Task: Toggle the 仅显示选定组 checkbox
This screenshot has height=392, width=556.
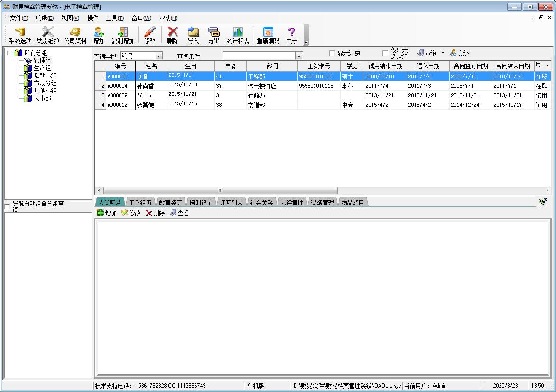Action: tap(385, 53)
